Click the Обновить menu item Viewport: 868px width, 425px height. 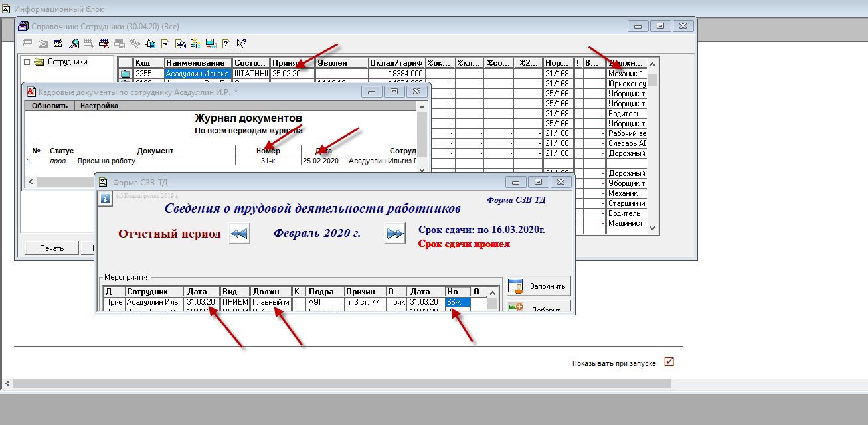(50, 106)
